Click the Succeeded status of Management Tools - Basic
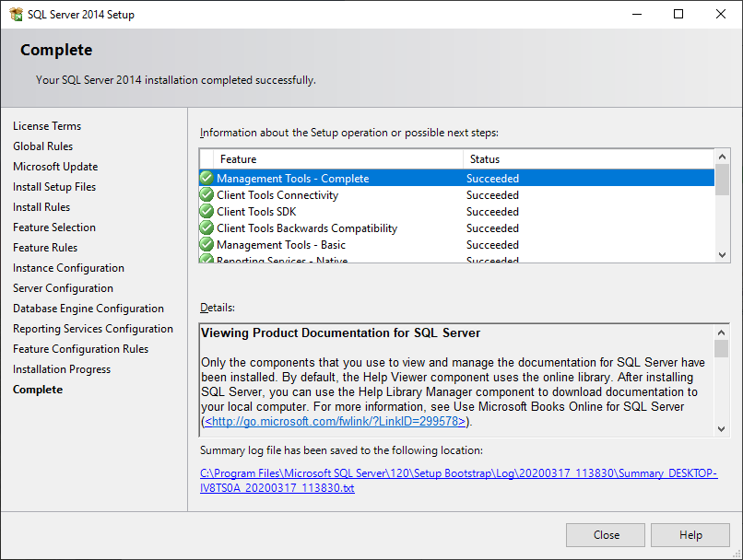 [x=492, y=245]
